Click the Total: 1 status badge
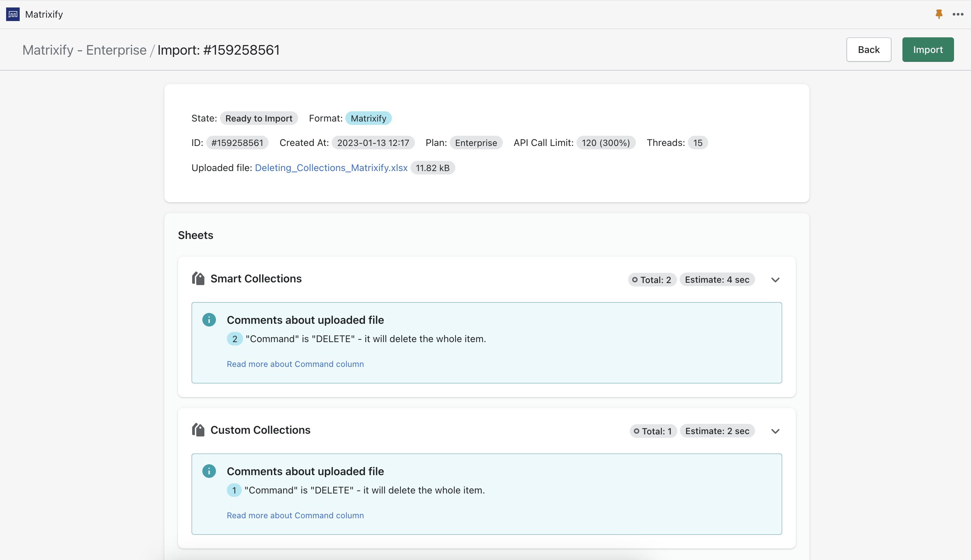 click(653, 431)
